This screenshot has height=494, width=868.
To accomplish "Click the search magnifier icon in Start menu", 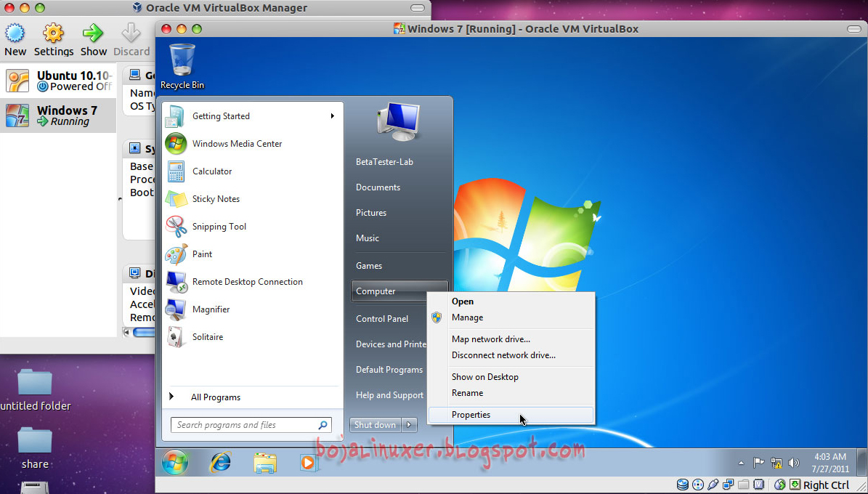I will pyautogui.click(x=323, y=425).
